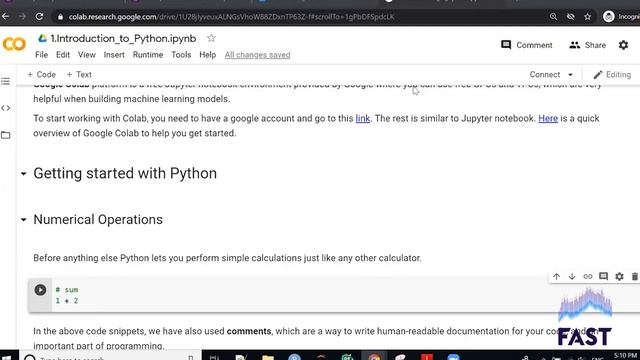Bookmark this page with the star
Viewport: 640px width, 360px height.
(x=588, y=17)
